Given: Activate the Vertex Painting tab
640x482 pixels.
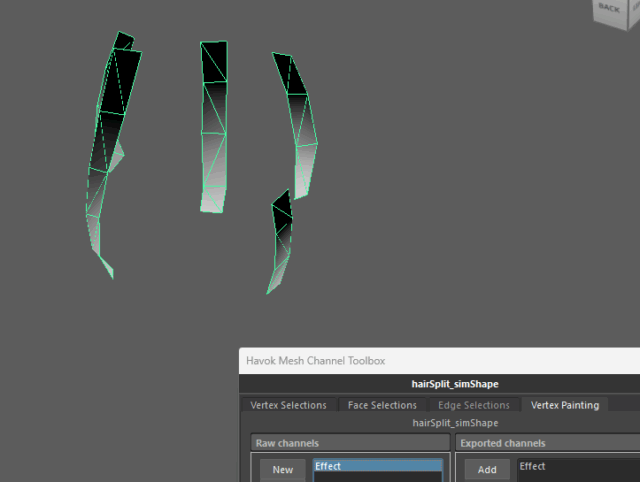Looking at the screenshot, I should point(565,405).
